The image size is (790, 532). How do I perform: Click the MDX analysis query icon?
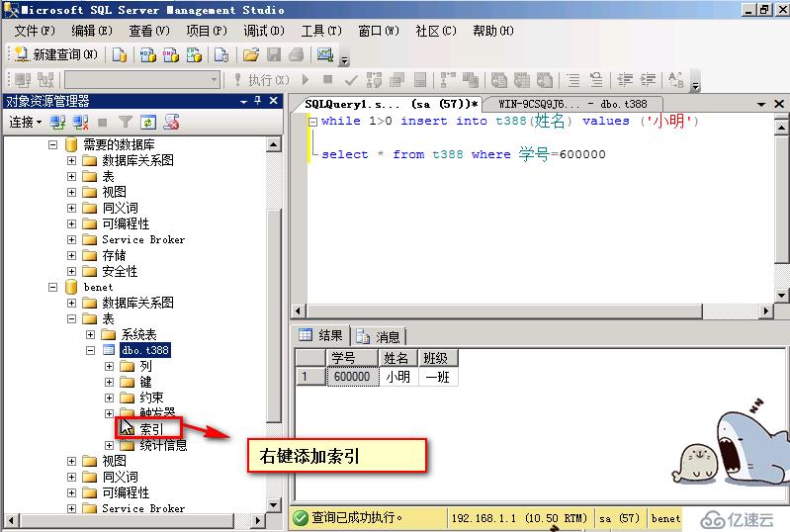[147, 54]
